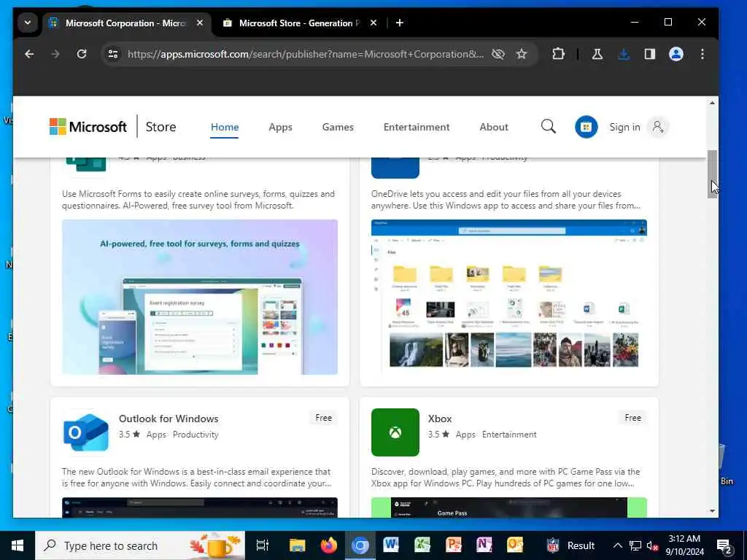Click the OneDrive description text

506,200
